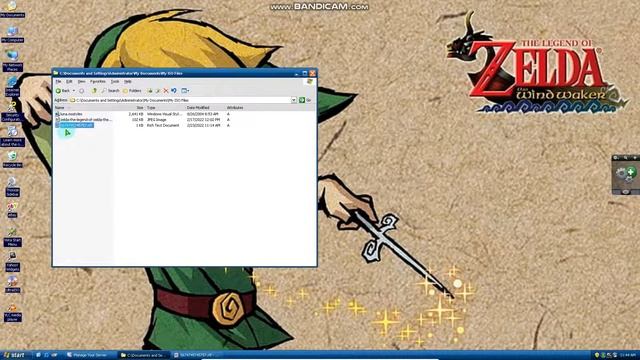Click the red Delete X icon
The image size is (640, 360).
(x=166, y=91)
